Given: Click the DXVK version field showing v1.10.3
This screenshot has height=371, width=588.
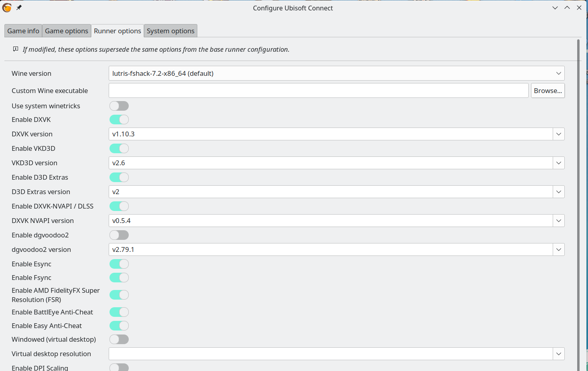Looking at the screenshot, I should [x=331, y=134].
